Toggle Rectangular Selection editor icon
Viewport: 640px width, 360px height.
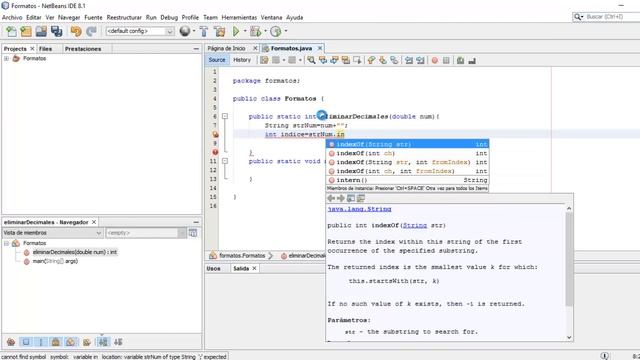[357, 60]
